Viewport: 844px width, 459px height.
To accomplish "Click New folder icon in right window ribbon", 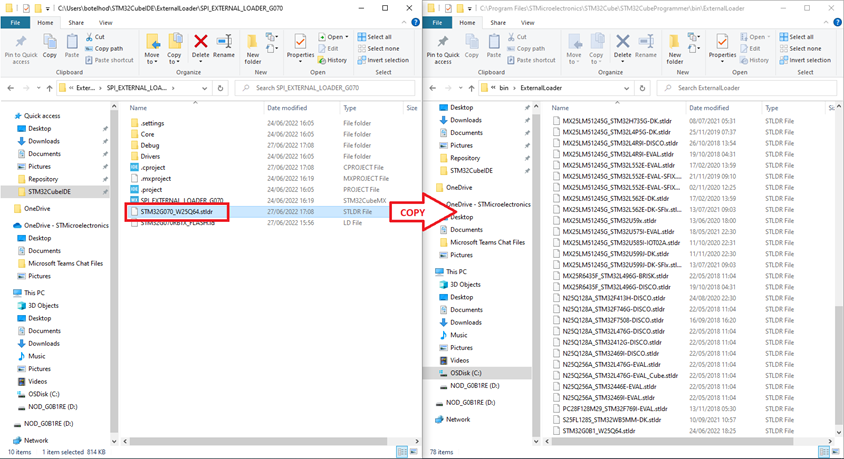I will 675,46.
